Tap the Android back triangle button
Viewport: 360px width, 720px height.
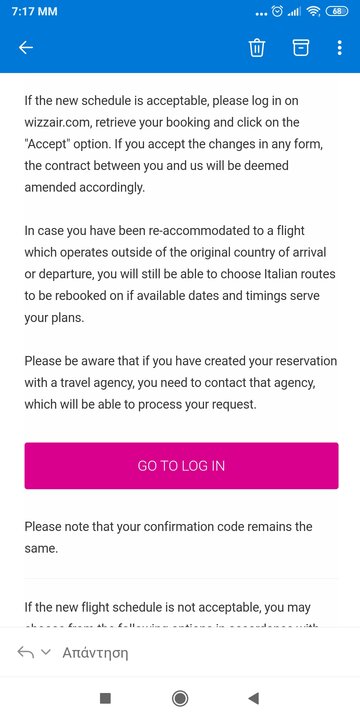click(x=253, y=698)
